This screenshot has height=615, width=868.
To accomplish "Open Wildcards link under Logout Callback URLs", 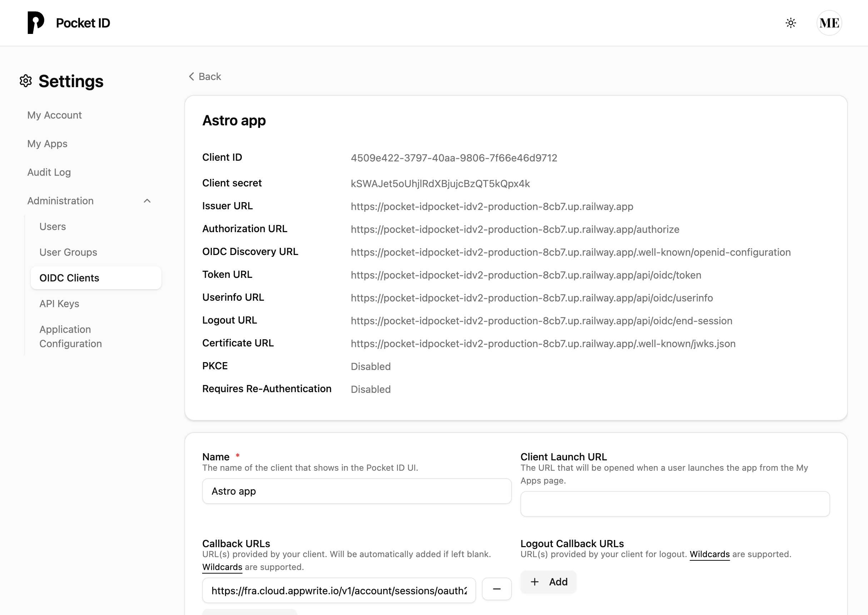I will coord(709,554).
